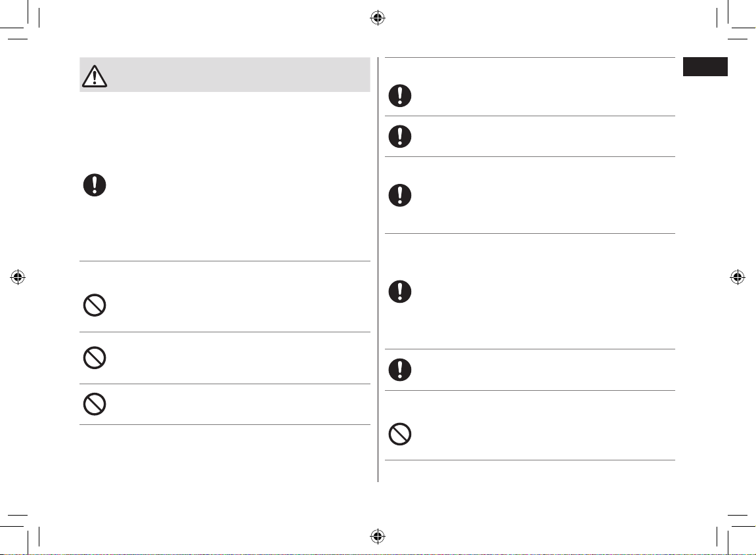Screen dimensions: 756x555
Task: Select the topmost prohibition icon in left column
Action: (x=95, y=305)
